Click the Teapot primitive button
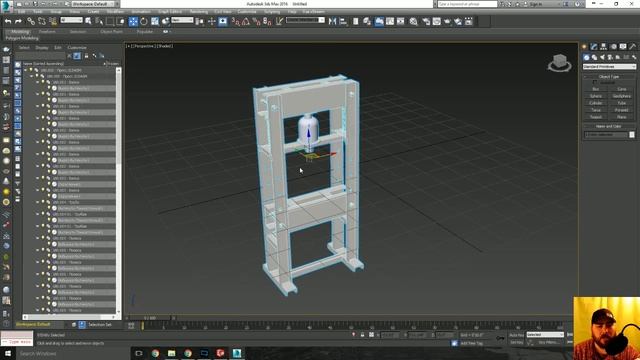This screenshot has height=360, width=640. (596, 117)
